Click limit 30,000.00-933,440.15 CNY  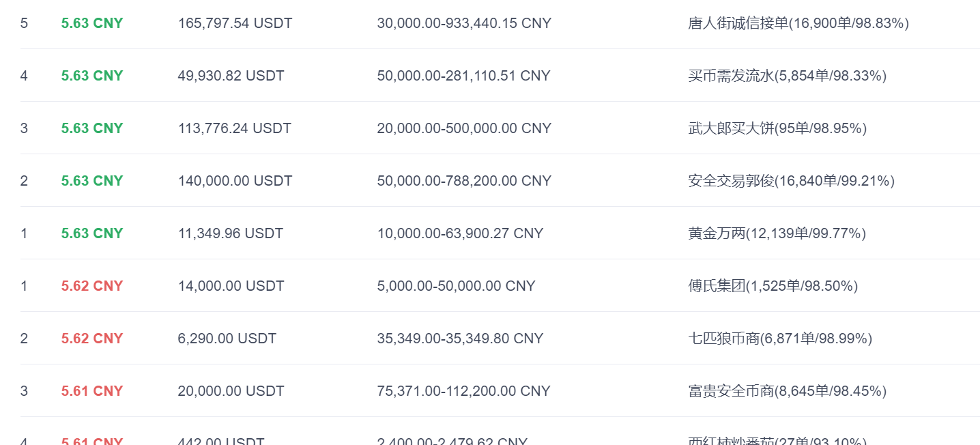click(464, 23)
